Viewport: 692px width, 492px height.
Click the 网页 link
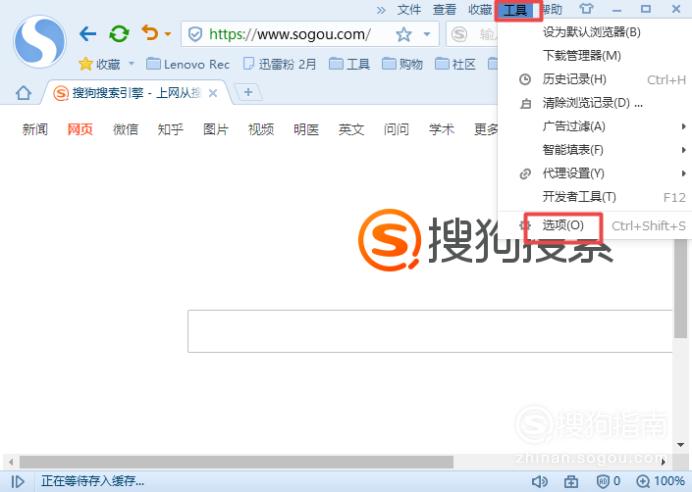coord(80,129)
